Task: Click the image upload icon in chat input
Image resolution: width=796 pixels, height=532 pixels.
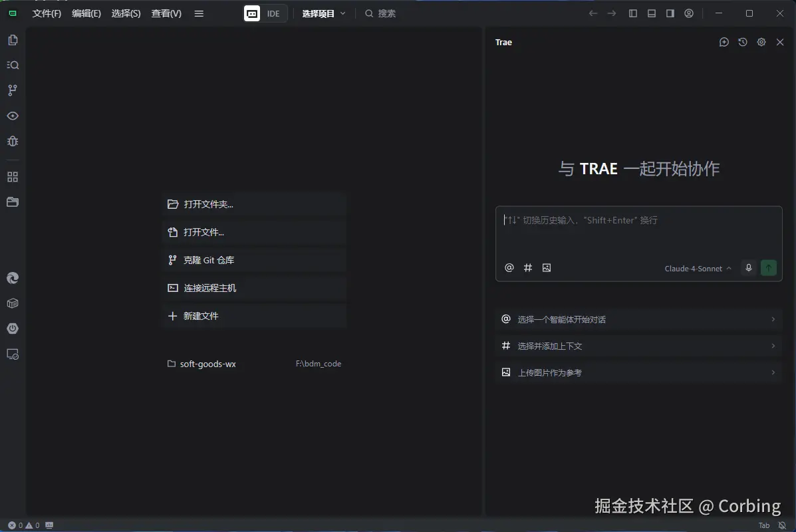Action: coord(546,267)
